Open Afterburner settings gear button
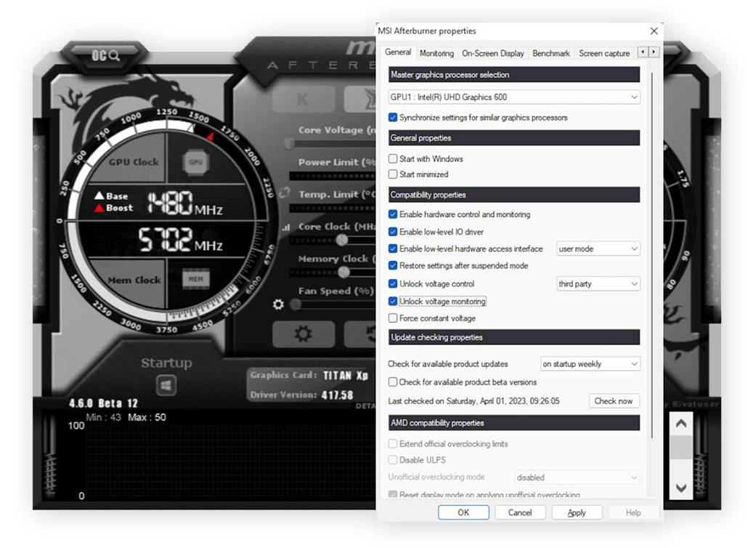This screenshot has width=756, height=548. (x=304, y=334)
